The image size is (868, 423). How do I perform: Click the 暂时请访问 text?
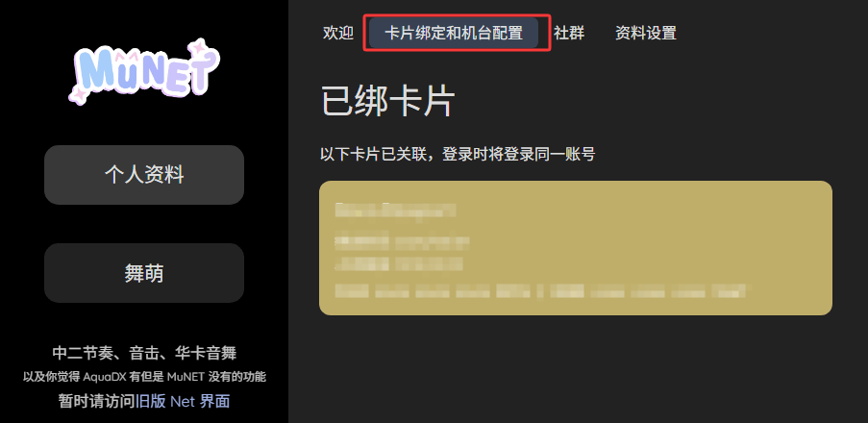[97, 401]
